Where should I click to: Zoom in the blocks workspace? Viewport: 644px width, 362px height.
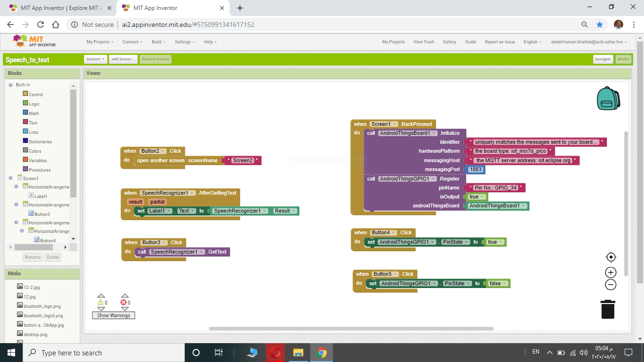click(611, 272)
